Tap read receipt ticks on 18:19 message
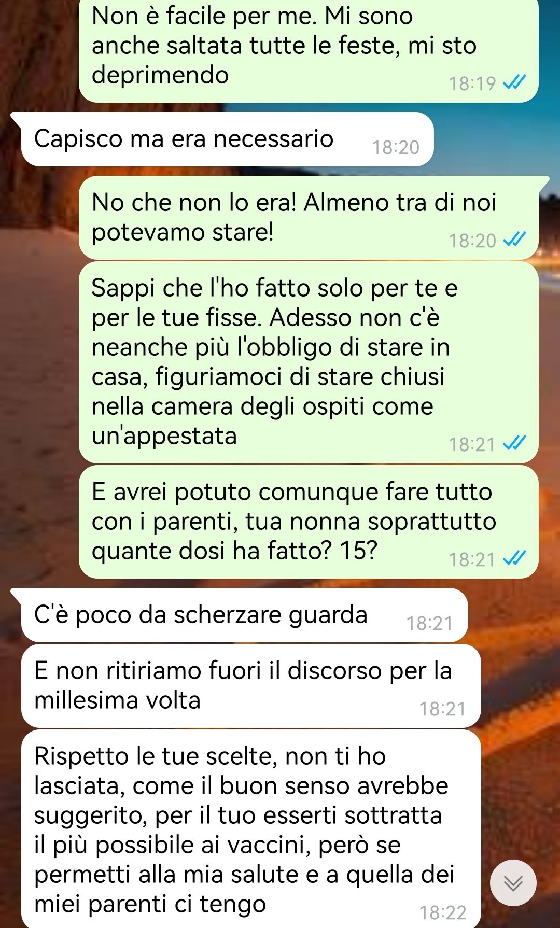Image resolution: width=560 pixels, height=928 pixels. (x=515, y=82)
